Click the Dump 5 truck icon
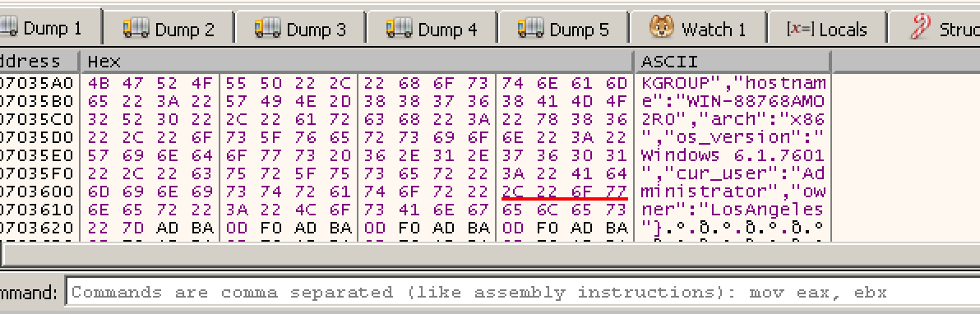The width and height of the screenshot is (980, 314). 530,28
